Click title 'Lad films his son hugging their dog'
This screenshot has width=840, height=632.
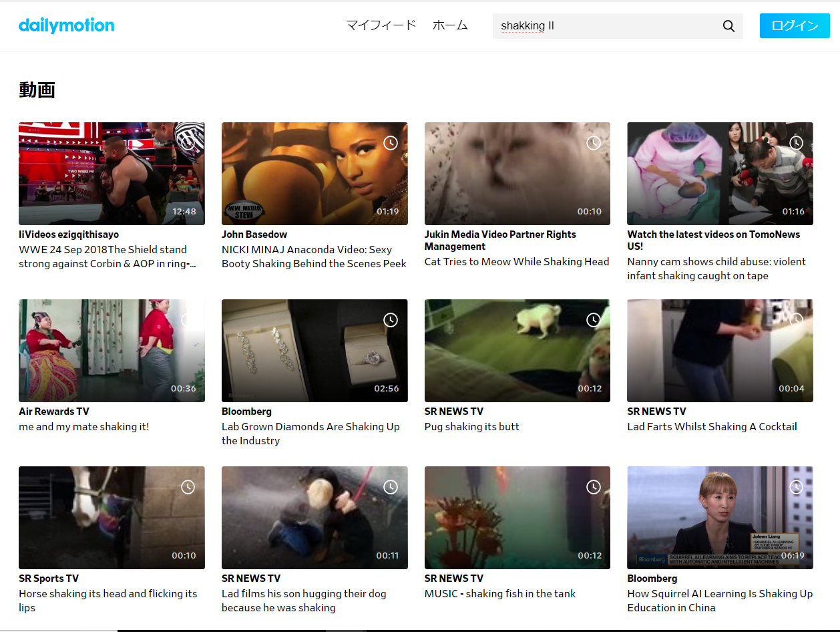(x=304, y=601)
